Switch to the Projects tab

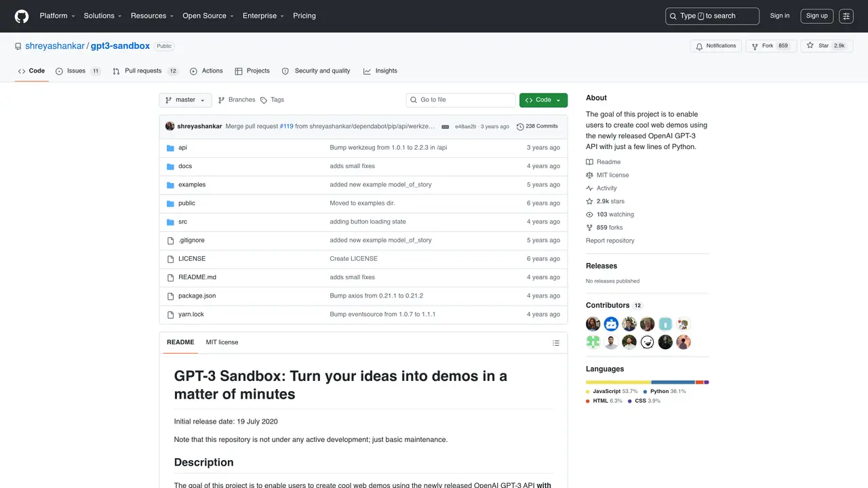(x=252, y=71)
